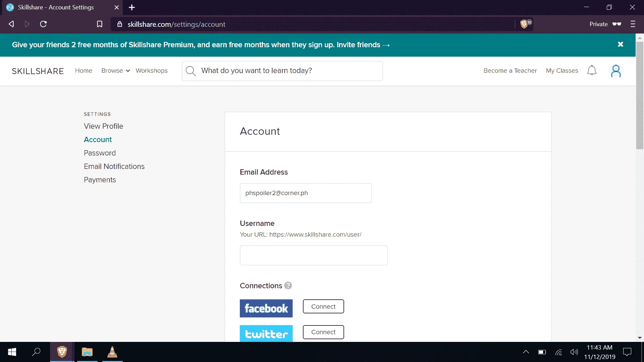
Task: Open Payments settings
Action: pos(100,180)
